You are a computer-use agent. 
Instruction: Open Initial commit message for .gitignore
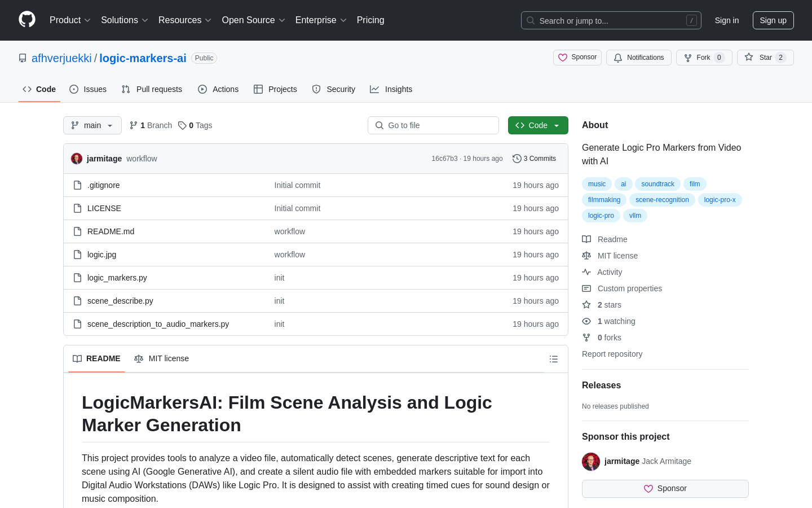[x=297, y=185]
